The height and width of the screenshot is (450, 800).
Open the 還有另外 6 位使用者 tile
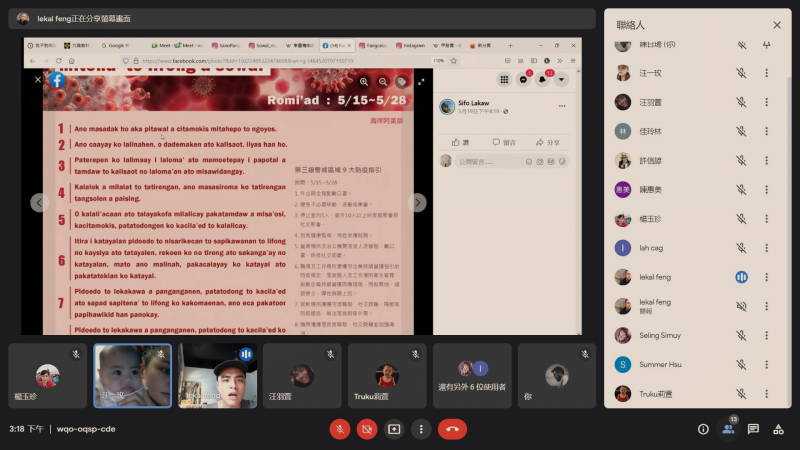point(472,376)
